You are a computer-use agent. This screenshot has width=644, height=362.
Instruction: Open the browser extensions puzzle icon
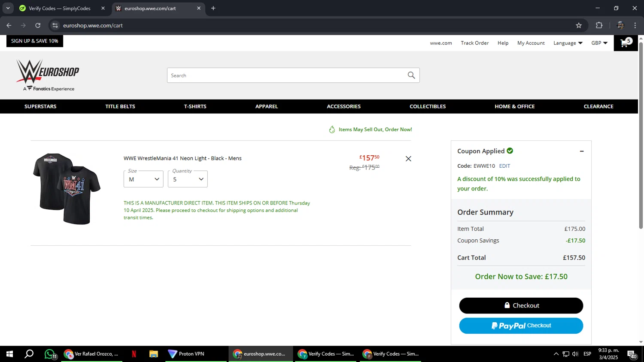click(599, 25)
